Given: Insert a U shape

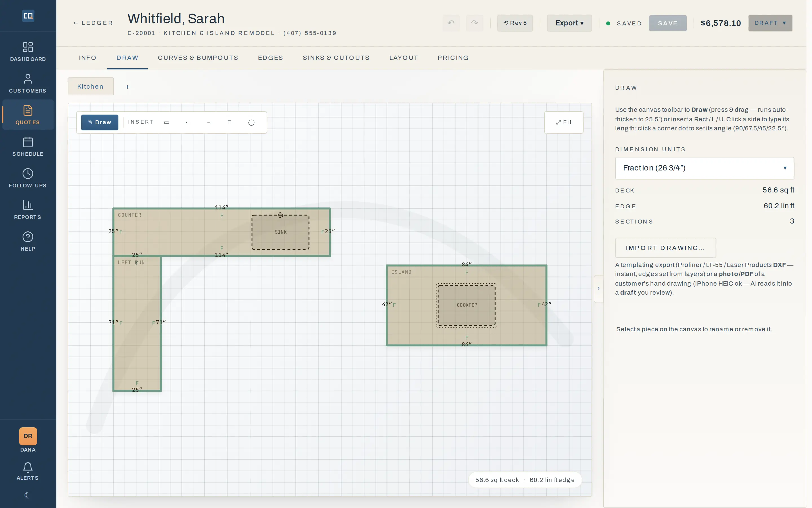Looking at the screenshot, I should pos(230,123).
